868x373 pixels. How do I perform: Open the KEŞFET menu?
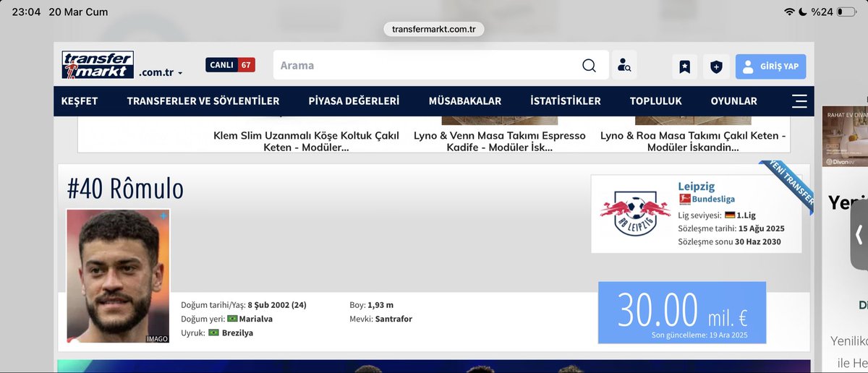coord(80,101)
